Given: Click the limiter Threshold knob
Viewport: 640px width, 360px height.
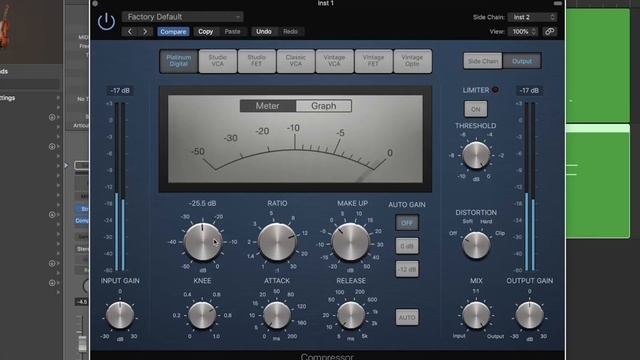Looking at the screenshot, I should click(476, 156).
